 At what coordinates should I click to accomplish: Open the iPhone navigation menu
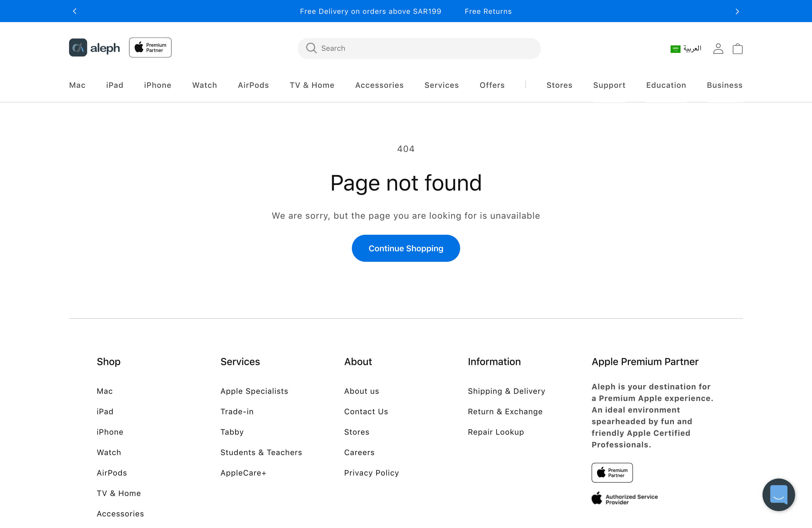point(158,85)
